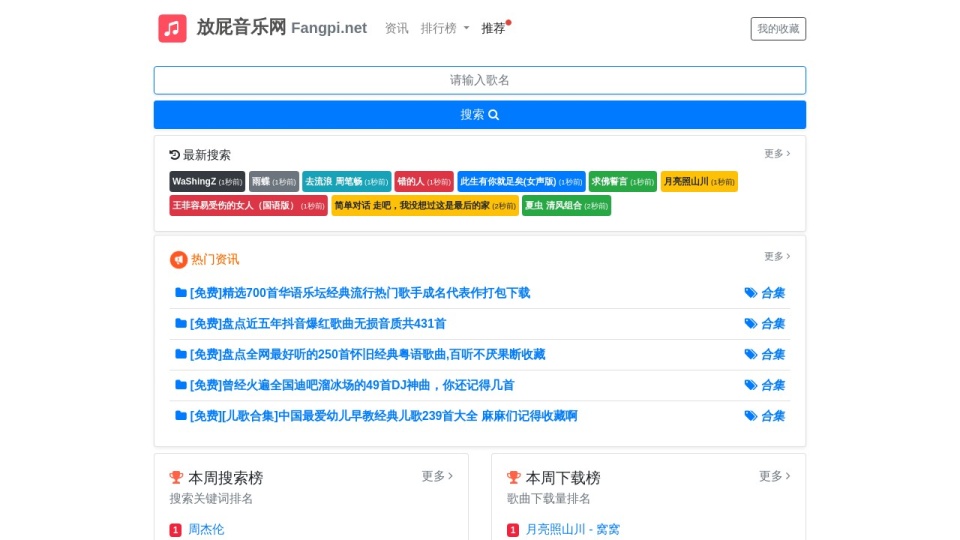Click the red music note logo icon
960x540 pixels.
(172, 28)
